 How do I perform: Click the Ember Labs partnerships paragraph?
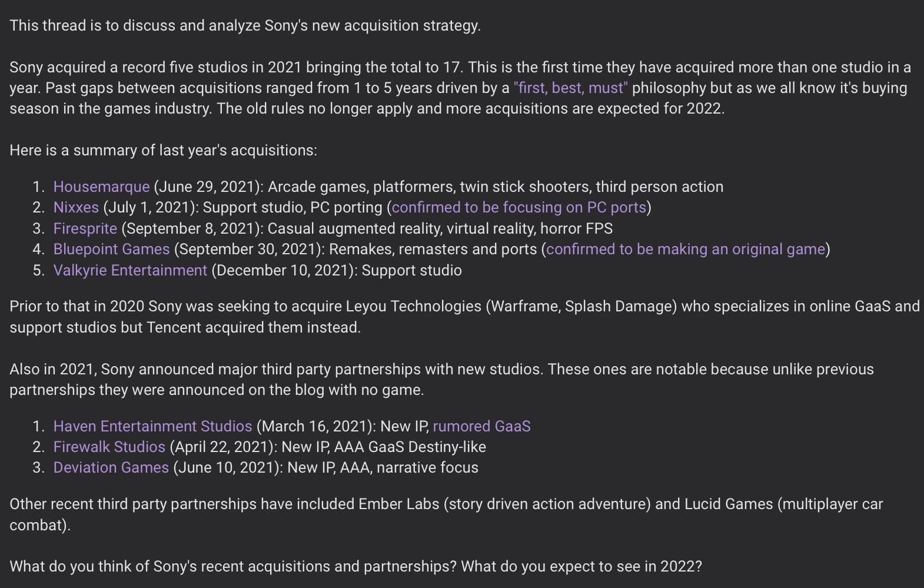446,515
